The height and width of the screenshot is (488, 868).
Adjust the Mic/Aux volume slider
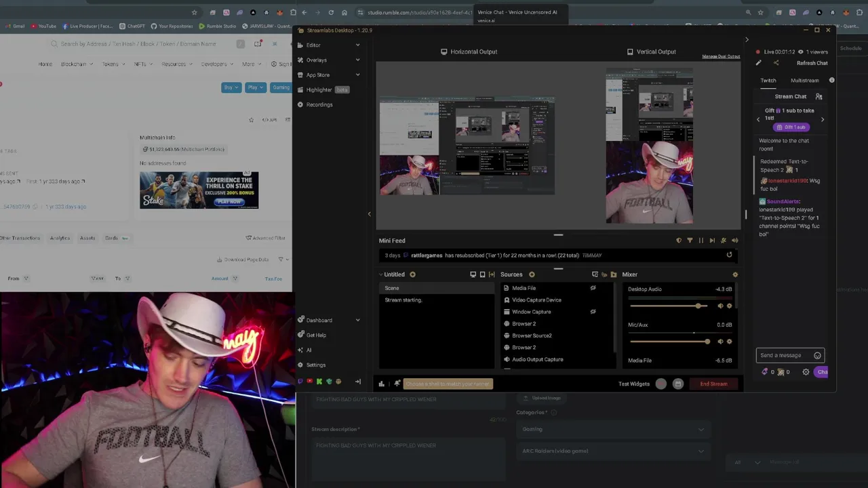click(x=669, y=341)
